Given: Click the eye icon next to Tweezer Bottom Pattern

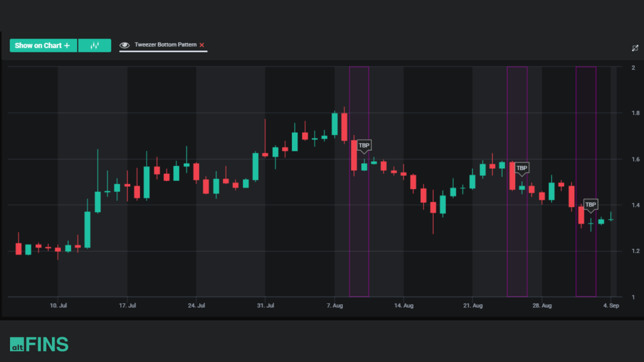Looking at the screenshot, I should point(125,44).
